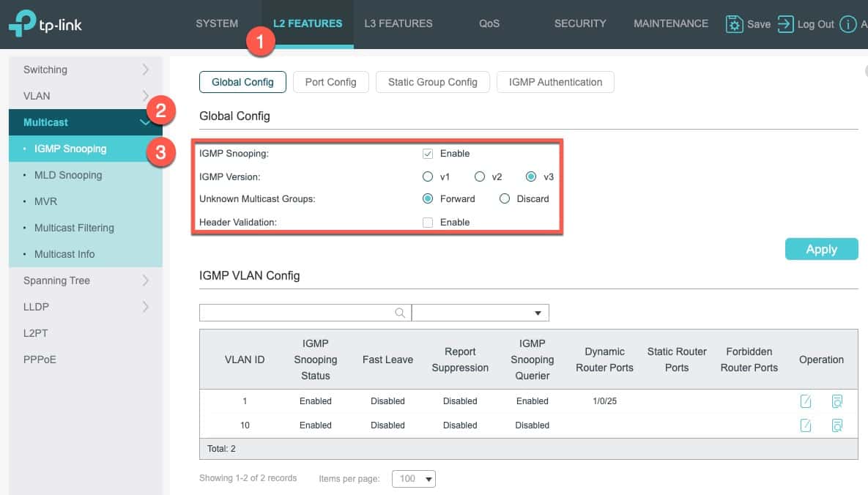
Task: Expand the Spanning Tree menu
Action: [86, 280]
